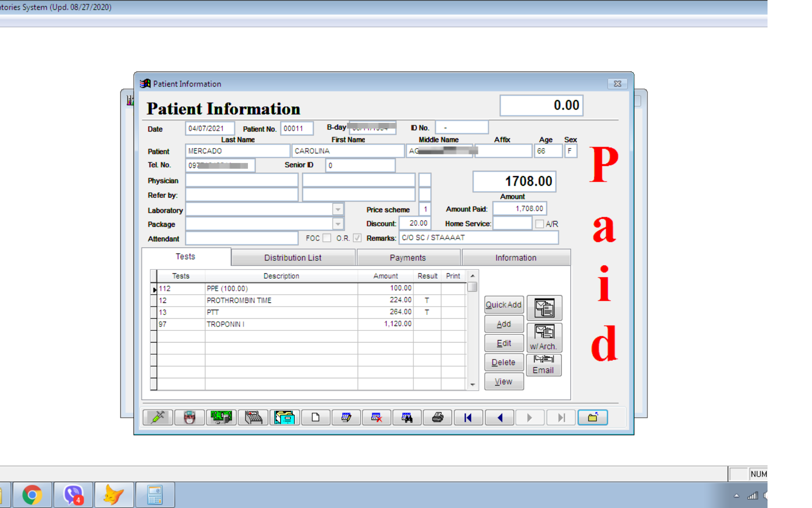Click the Discount field
812x508 pixels.
415,224
